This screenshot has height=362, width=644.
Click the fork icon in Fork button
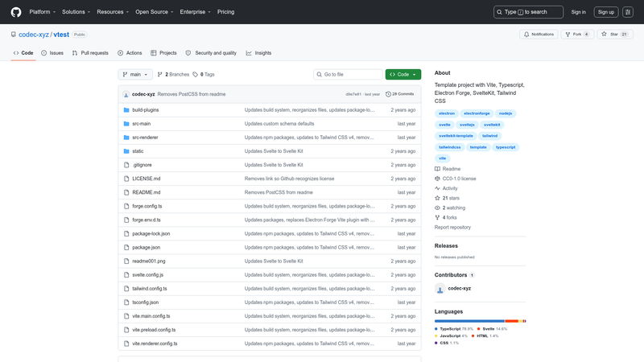coord(568,35)
